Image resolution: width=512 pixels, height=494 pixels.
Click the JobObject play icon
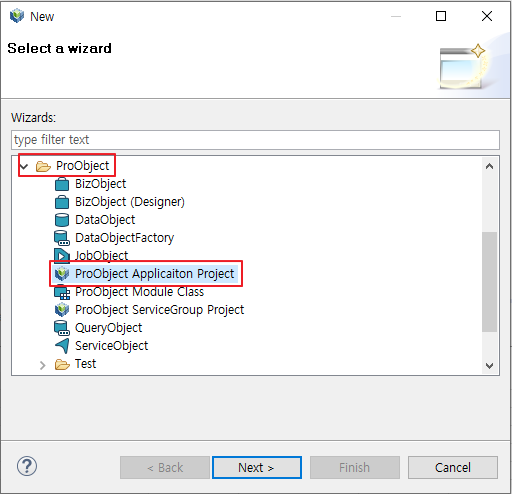pyautogui.click(x=62, y=256)
